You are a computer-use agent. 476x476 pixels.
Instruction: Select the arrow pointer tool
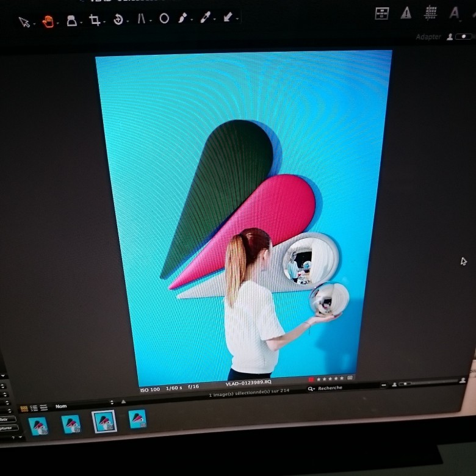tap(24, 22)
